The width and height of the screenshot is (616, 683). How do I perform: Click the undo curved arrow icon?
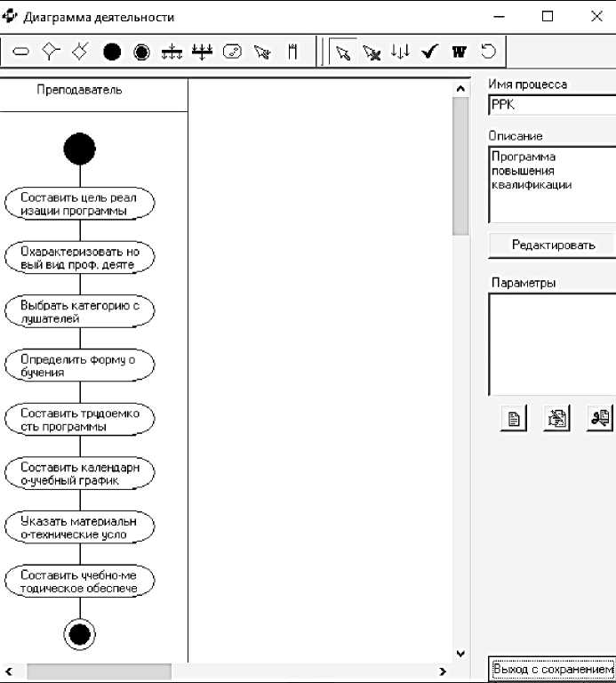488,52
